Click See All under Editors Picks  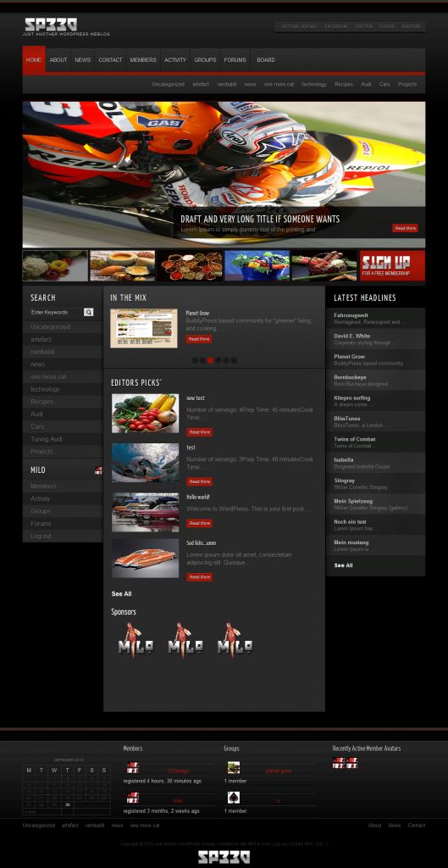pyautogui.click(x=122, y=594)
